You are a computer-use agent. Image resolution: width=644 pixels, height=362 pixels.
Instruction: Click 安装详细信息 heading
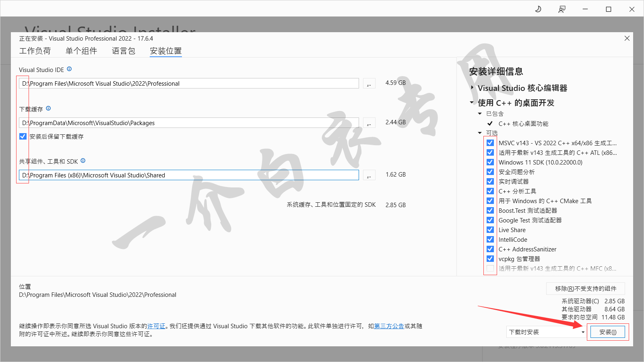click(x=496, y=72)
